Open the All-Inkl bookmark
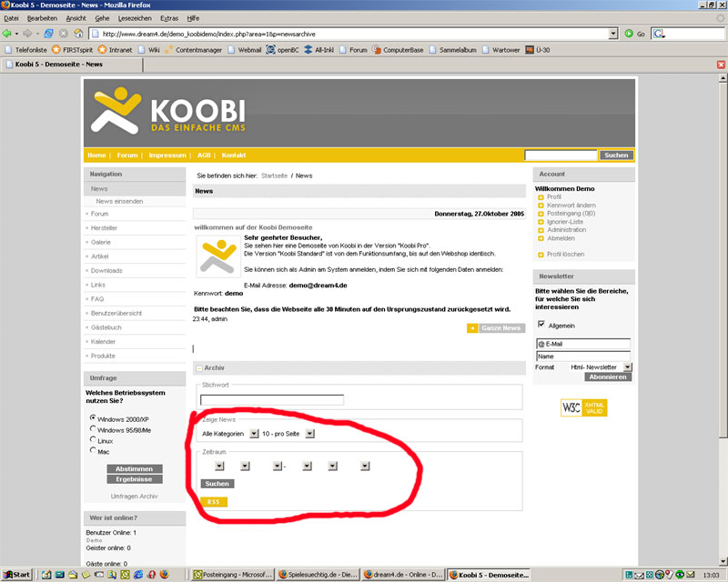 click(x=319, y=50)
